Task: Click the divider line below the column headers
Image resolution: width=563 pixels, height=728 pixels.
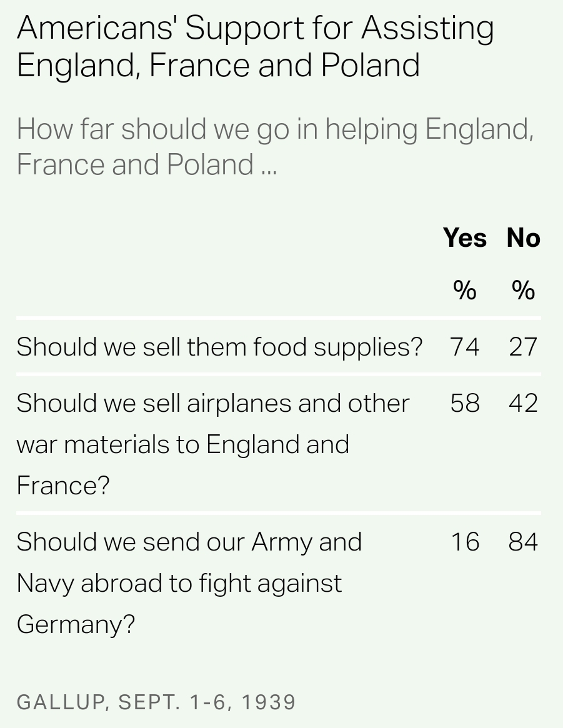Action: [279, 318]
